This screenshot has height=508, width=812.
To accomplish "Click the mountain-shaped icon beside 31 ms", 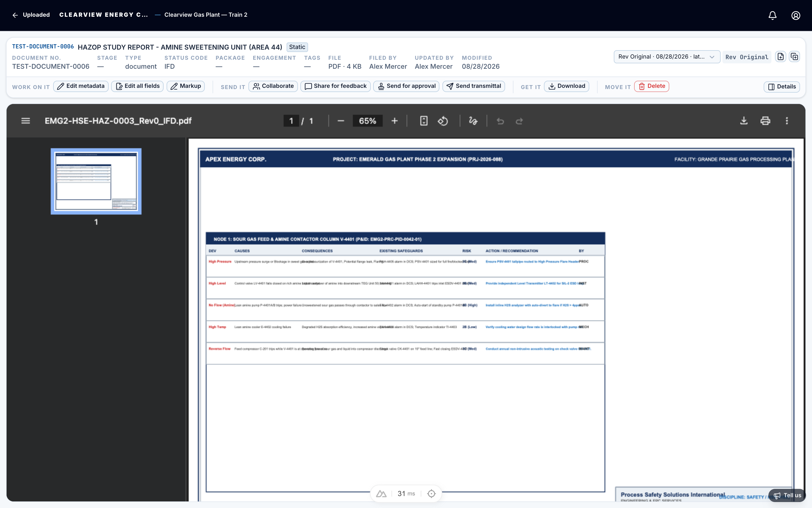I will click(x=381, y=494).
